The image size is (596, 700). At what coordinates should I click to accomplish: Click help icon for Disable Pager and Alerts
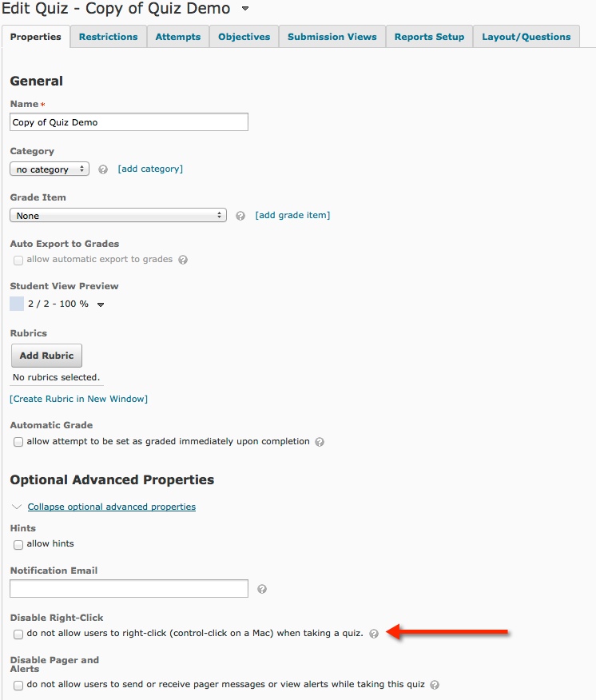[x=434, y=685]
